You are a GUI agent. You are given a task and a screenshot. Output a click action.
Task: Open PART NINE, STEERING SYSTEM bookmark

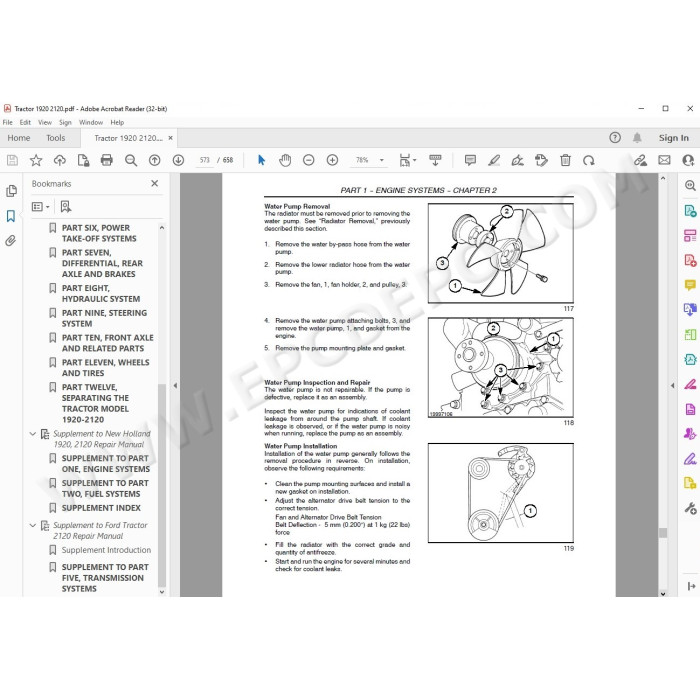tap(104, 318)
